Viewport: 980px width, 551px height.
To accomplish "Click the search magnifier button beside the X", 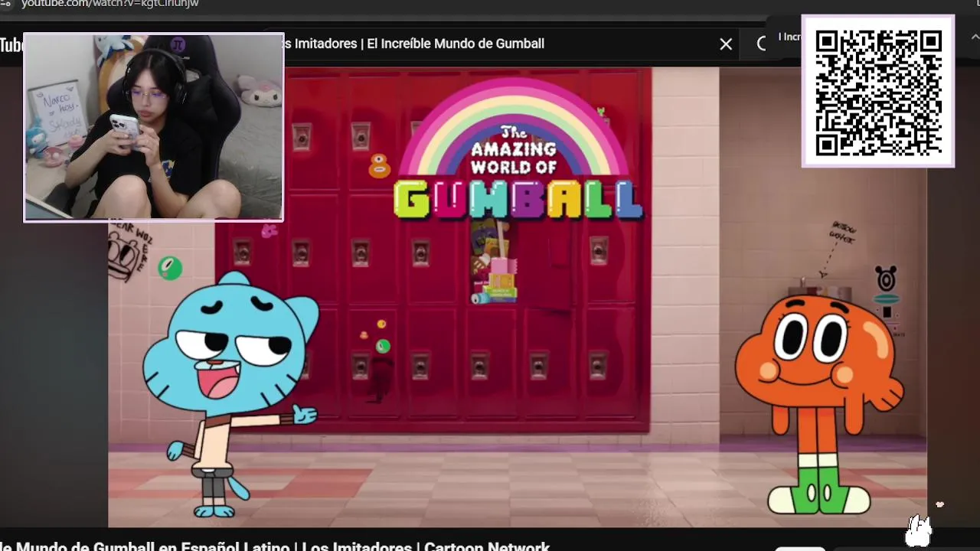I will point(761,44).
